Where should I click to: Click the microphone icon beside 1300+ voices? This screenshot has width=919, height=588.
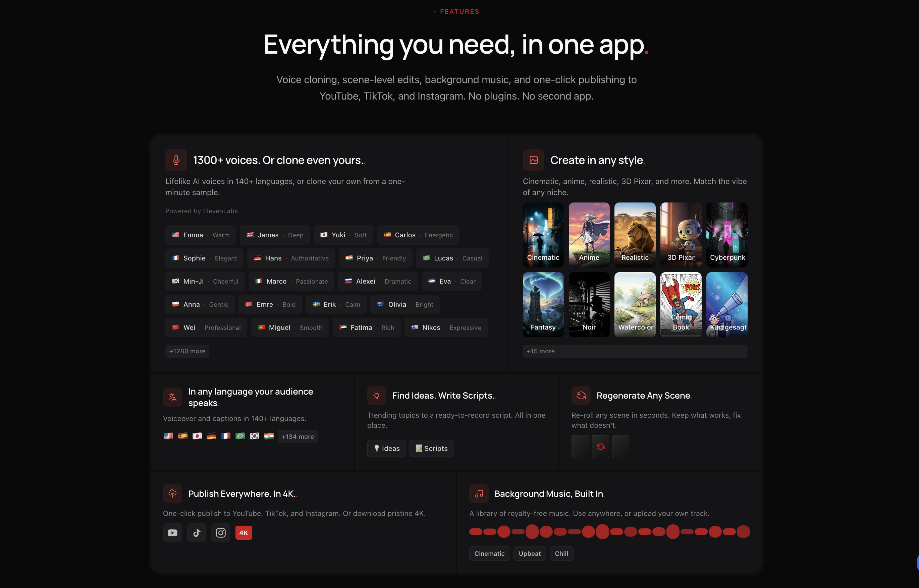click(176, 160)
